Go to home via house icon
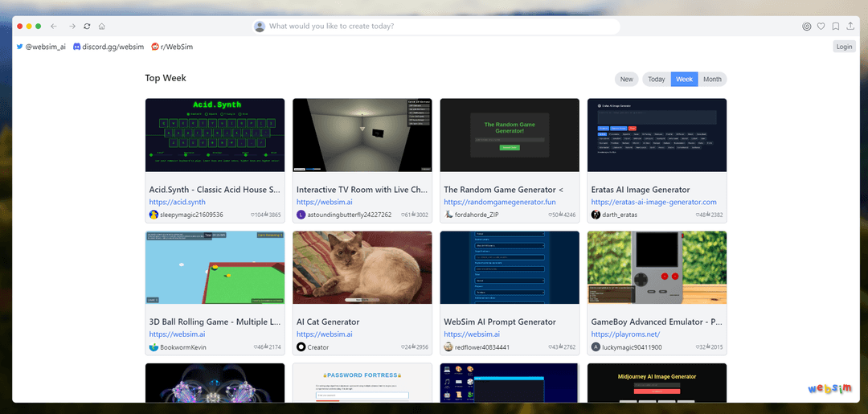 point(102,26)
